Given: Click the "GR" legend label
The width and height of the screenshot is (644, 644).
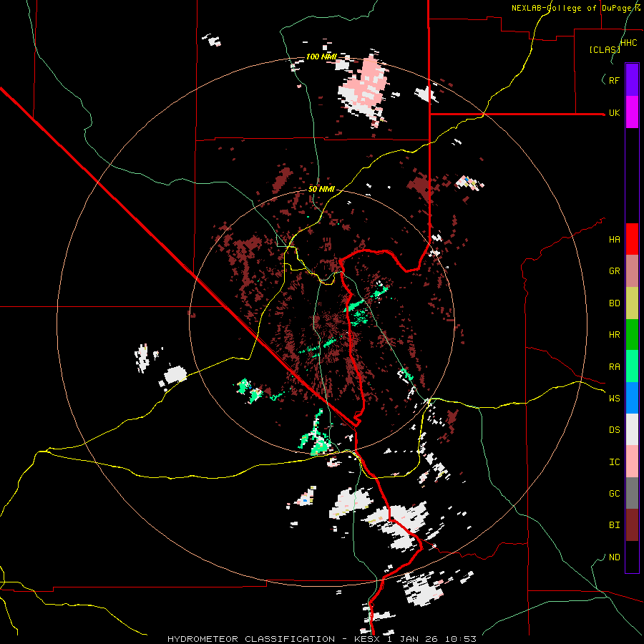Looking at the screenshot, I should (614, 271).
